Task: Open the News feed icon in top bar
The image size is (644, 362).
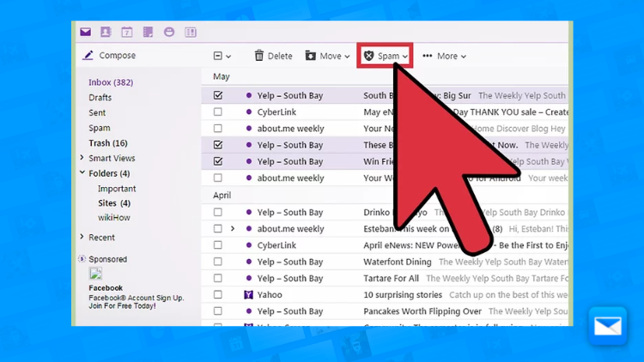Action: click(191, 32)
